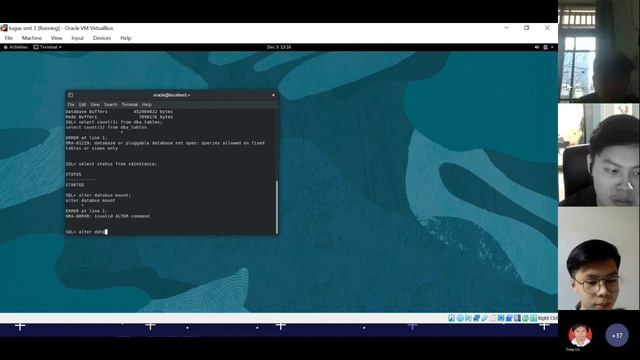The width and height of the screenshot is (640, 360).
Task: Open the terminal Help menu
Action: (x=147, y=104)
